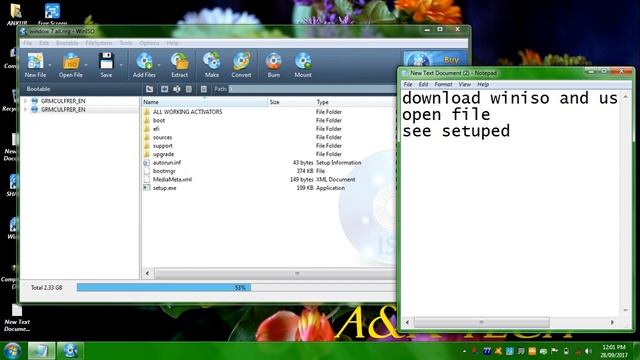Click the Mount disc icon

303,61
